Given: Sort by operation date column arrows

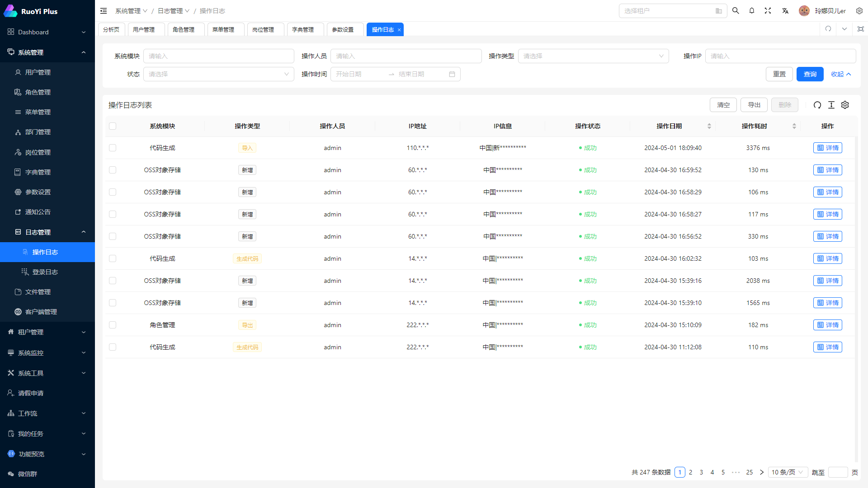Looking at the screenshot, I should [x=709, y=126].
